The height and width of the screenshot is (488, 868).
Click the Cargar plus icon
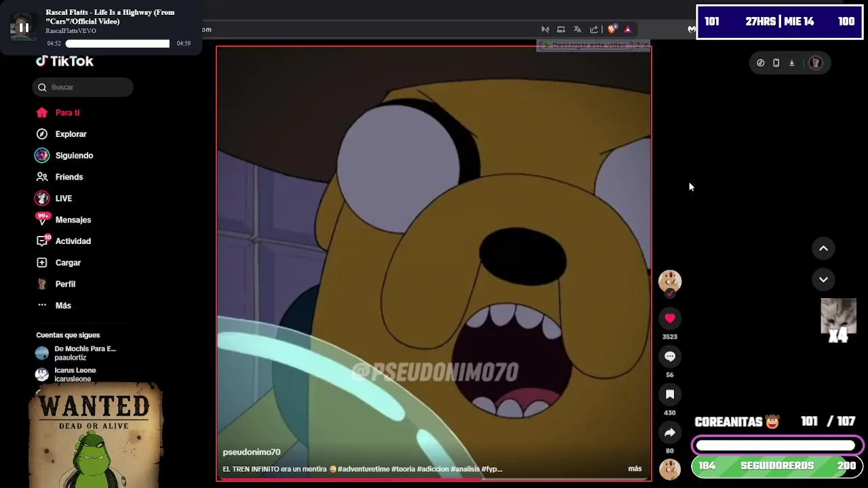click(x=42, y=262)
